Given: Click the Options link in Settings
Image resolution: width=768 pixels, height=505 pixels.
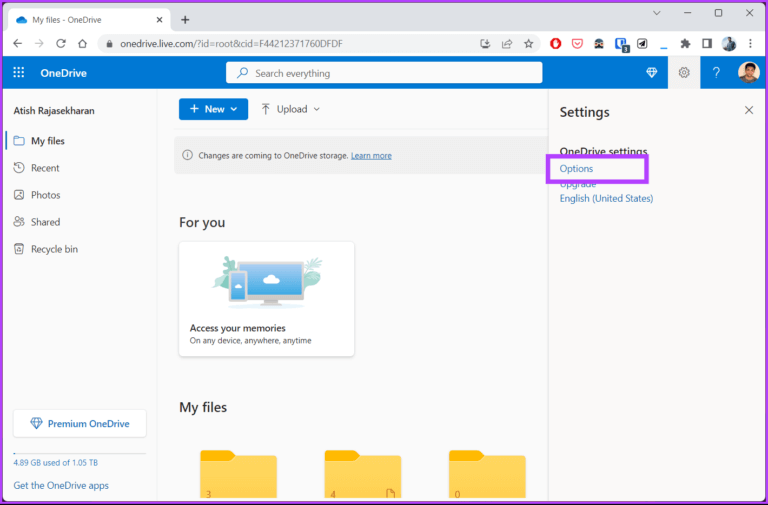Looking at the screenshot, I should pos(576,168).
